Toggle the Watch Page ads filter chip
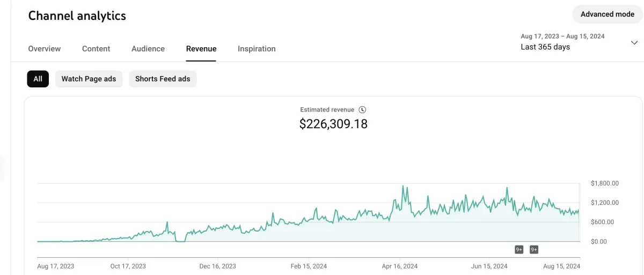This screenshot has height=275, width=644. [89, 79]
